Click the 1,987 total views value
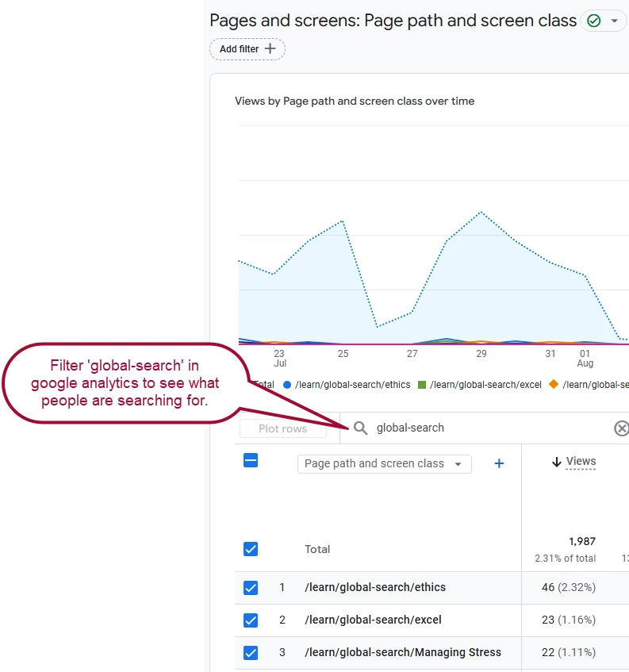The image size is (629, 672). click(582, 541)
